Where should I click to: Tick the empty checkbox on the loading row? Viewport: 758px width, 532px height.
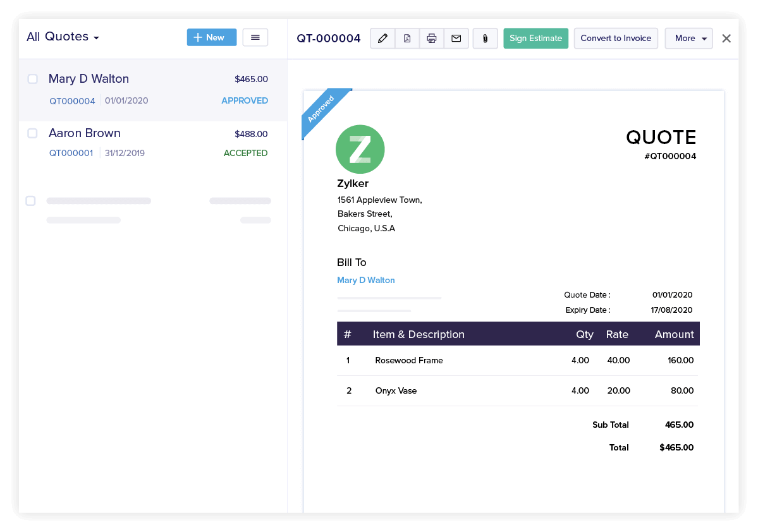coord(30,200)
